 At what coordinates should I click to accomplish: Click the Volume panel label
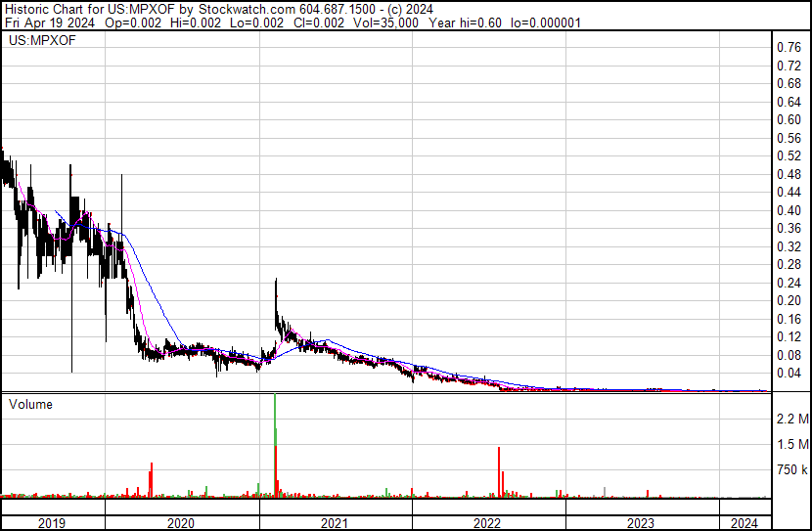click(30, 404)
